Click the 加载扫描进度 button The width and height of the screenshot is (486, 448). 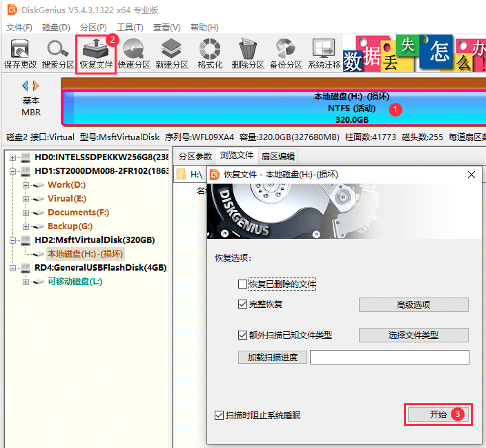tap(273, 357)
